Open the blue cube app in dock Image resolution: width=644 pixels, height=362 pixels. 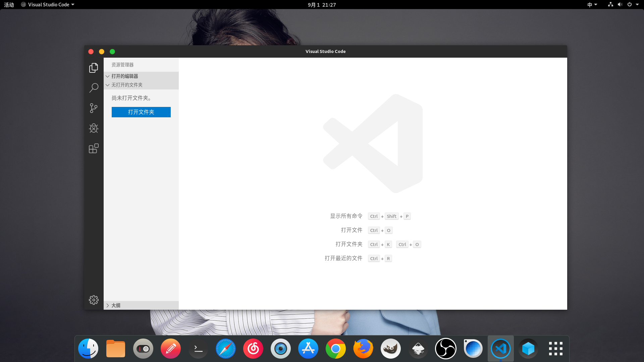click(528, 349)
